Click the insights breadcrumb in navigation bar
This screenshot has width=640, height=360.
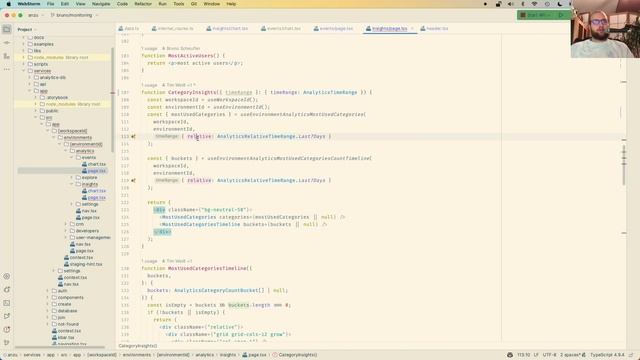[x=228, y=355]
